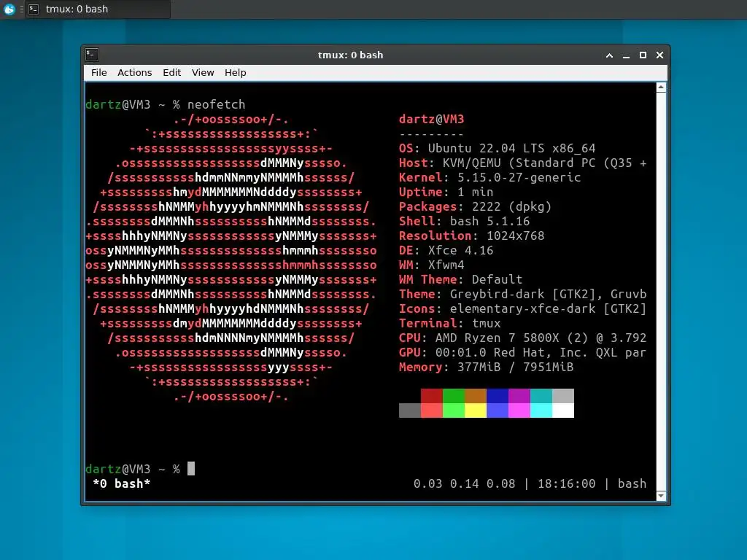Viewport: 747px width, 560px height.
Task: Open the Actions menu
Action: 134,72
